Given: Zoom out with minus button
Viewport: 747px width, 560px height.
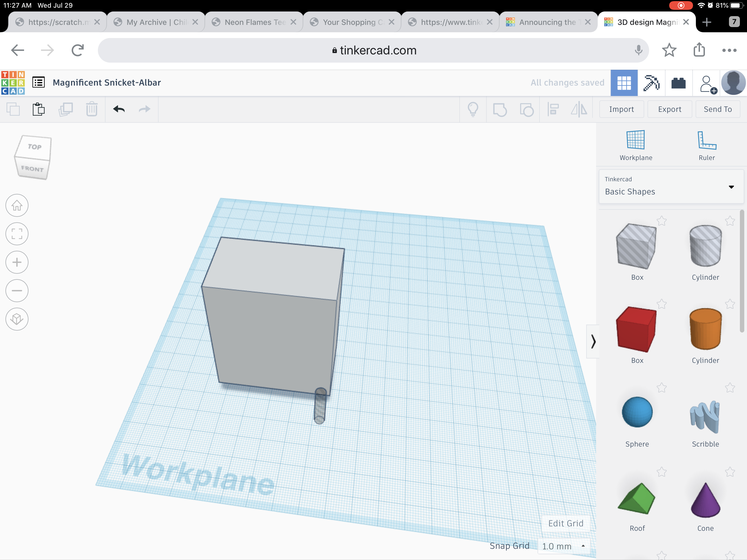Looking at the screenshot, I should [17, 290].
